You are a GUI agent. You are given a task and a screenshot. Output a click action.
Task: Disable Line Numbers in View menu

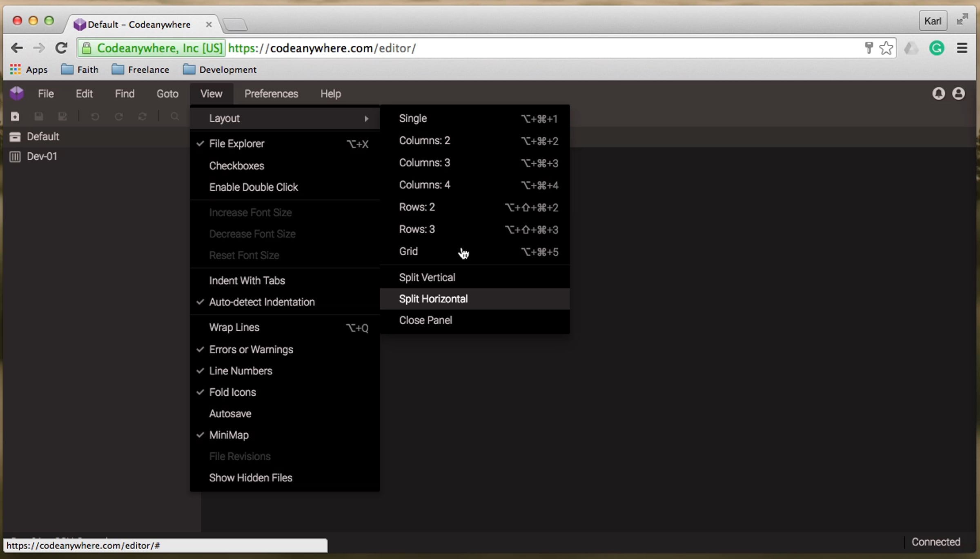(x=241, y=371)
